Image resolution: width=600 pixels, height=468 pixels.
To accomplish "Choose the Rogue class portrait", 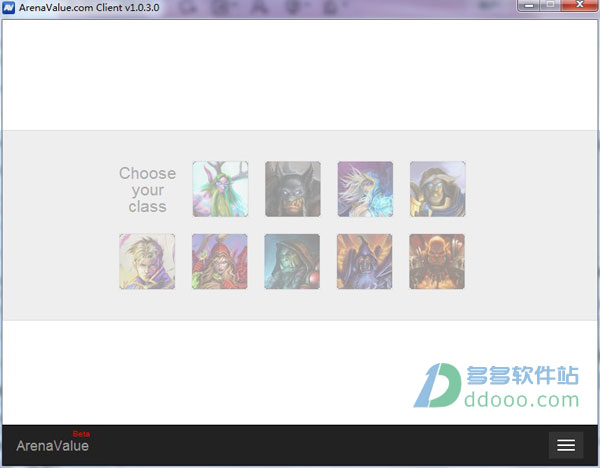I will (x=219, y=261).
